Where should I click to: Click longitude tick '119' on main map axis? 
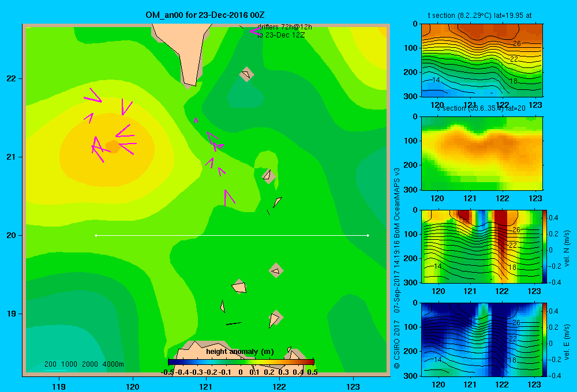coord(59,386)
